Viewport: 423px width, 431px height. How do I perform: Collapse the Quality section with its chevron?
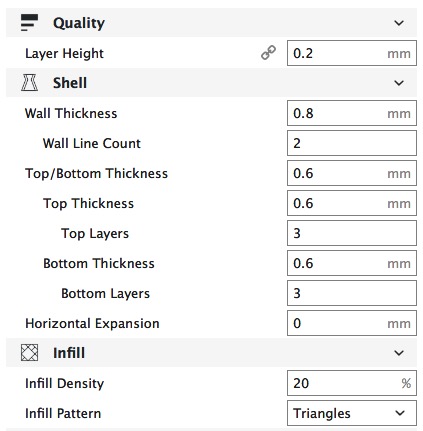point(399,23)
